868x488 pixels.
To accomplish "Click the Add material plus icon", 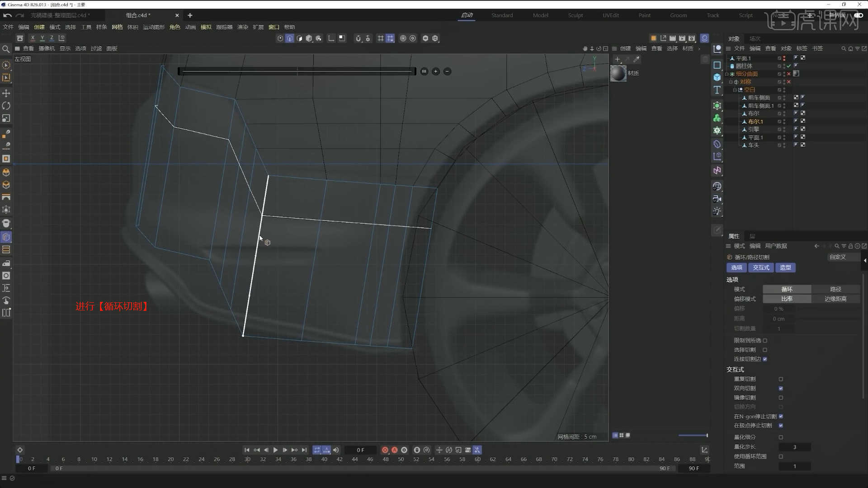I will 618,59.
